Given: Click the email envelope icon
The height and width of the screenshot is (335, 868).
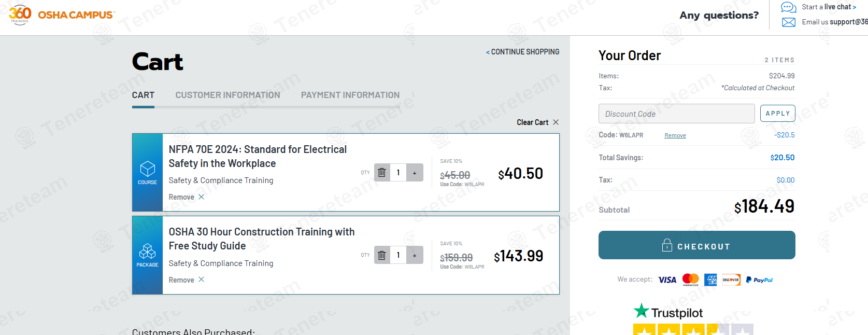Looking at the screenshot, I should [788, 22].
